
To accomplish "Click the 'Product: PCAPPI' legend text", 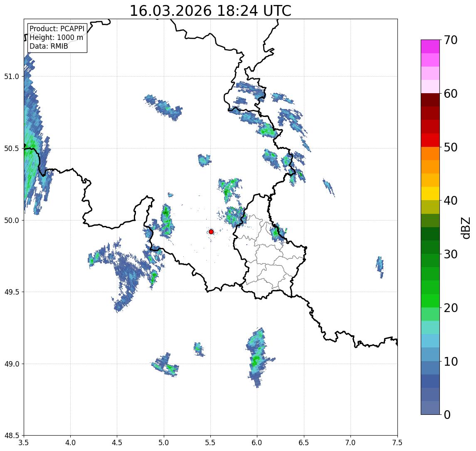I will [x=57, y=29].
